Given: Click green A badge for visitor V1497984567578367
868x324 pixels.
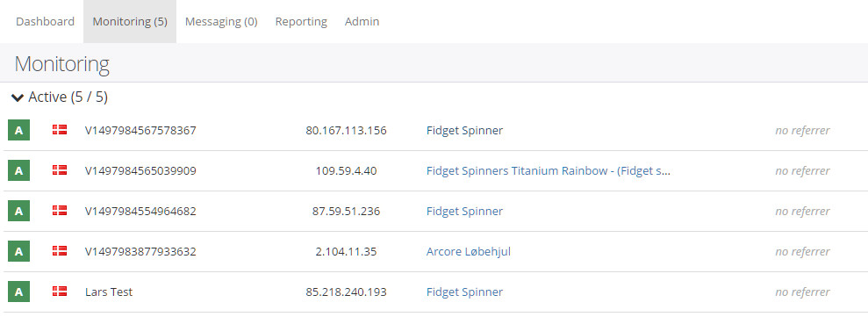Looking at the screenshot, I should click(18, 131).
